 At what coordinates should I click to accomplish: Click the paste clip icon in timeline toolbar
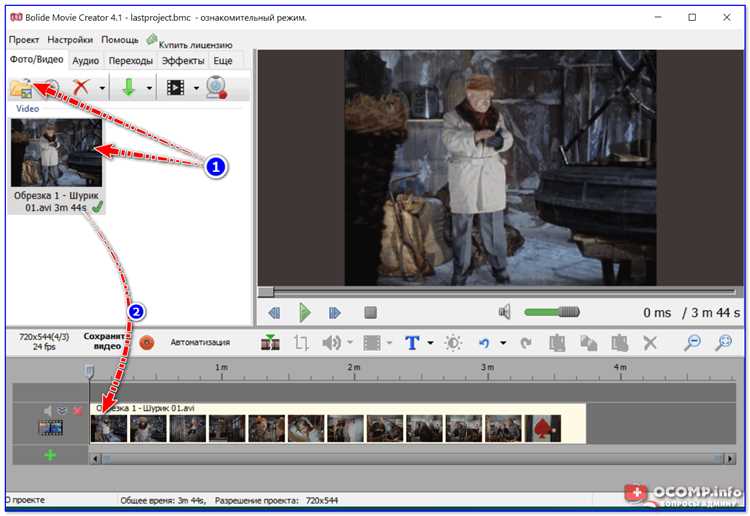click(x=619, y=342)
